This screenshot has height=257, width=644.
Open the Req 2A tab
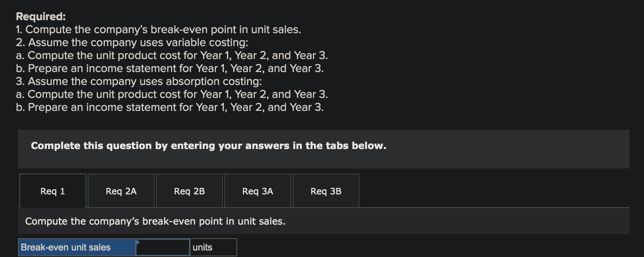pos(121,191)
